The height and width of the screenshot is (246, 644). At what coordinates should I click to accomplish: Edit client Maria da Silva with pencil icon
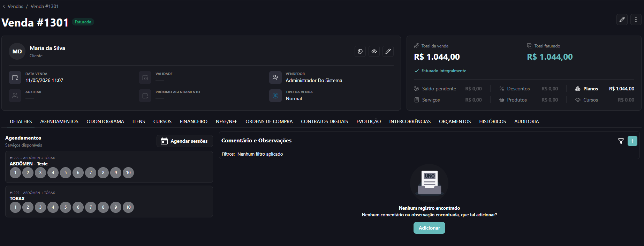388,51
